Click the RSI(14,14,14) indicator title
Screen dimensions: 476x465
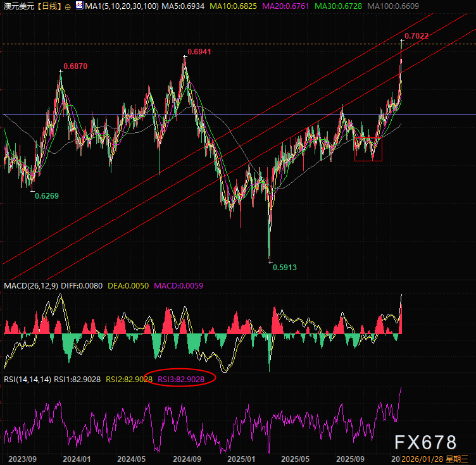pos(27,379)
